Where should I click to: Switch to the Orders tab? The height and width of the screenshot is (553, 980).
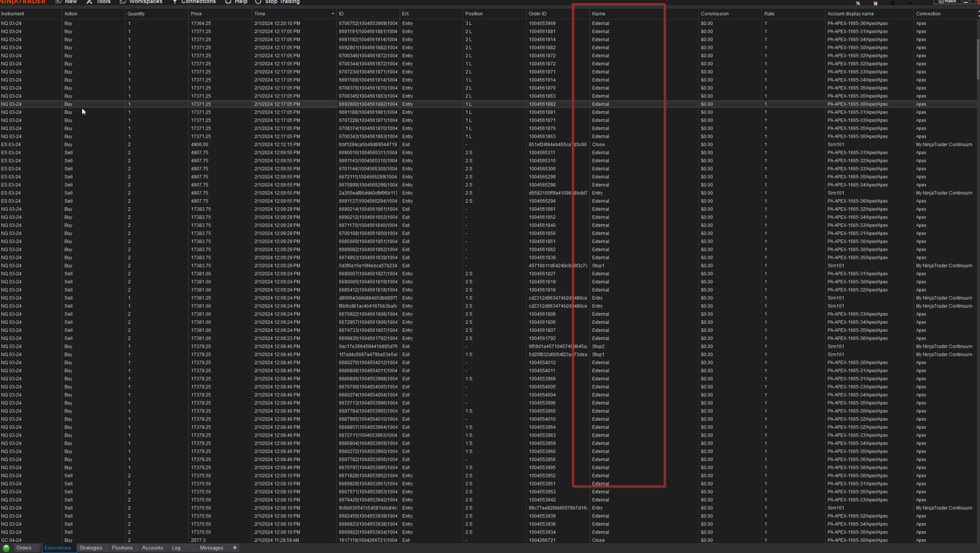tap(23, 548)
